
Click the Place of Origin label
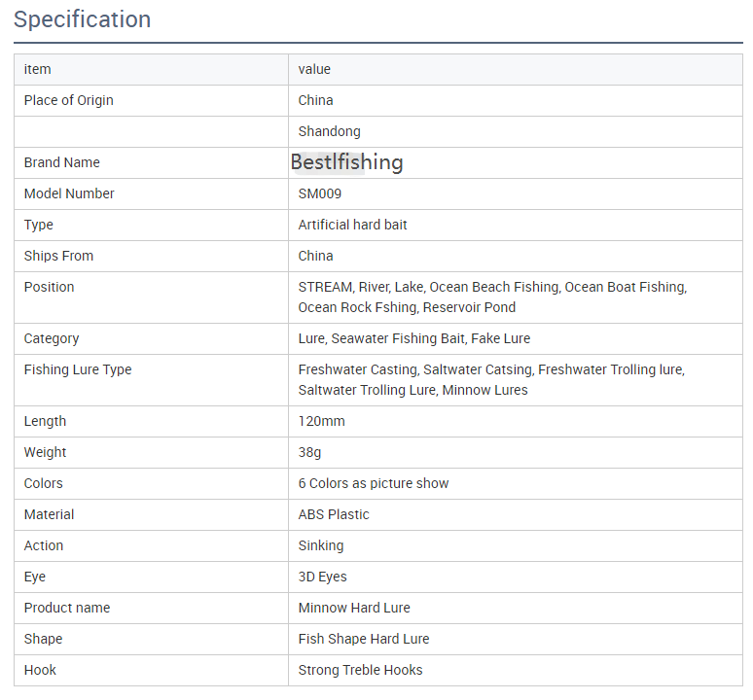coord(69,100)
